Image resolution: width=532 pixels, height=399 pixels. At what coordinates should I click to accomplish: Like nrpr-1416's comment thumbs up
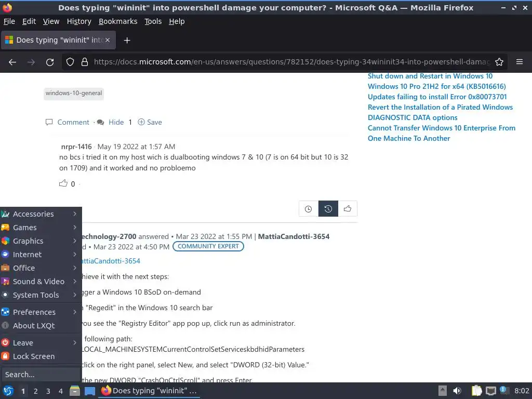[x=63, y=183]
